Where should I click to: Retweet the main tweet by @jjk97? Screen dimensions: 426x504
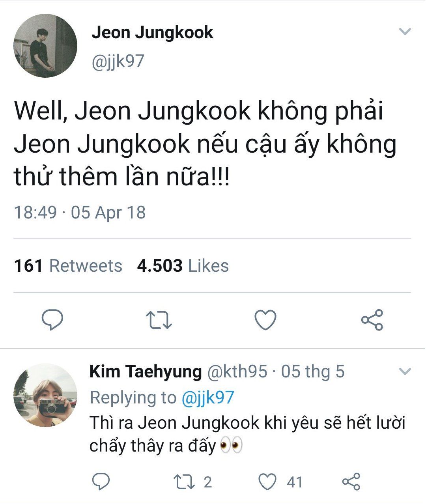tap(159, 320)
